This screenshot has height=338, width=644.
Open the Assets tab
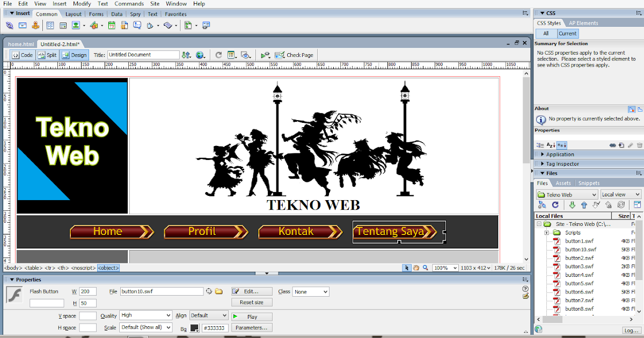pos(563,183)
